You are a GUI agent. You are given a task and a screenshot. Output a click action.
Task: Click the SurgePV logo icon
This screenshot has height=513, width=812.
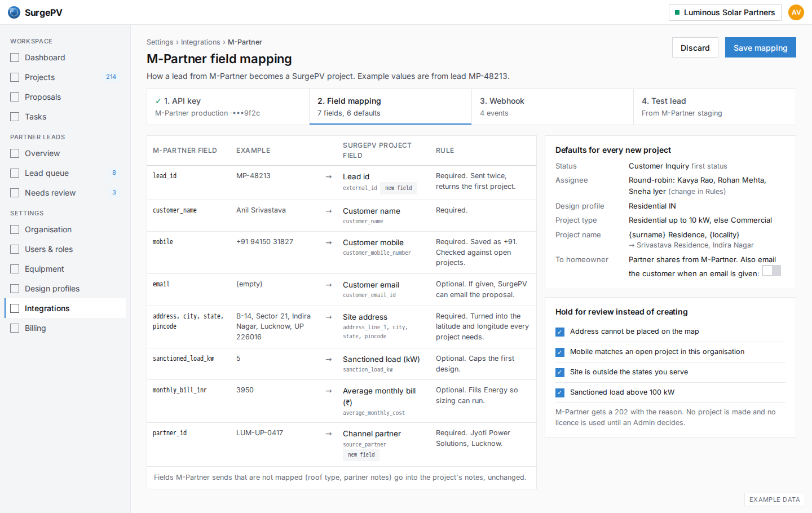[14, 12]
